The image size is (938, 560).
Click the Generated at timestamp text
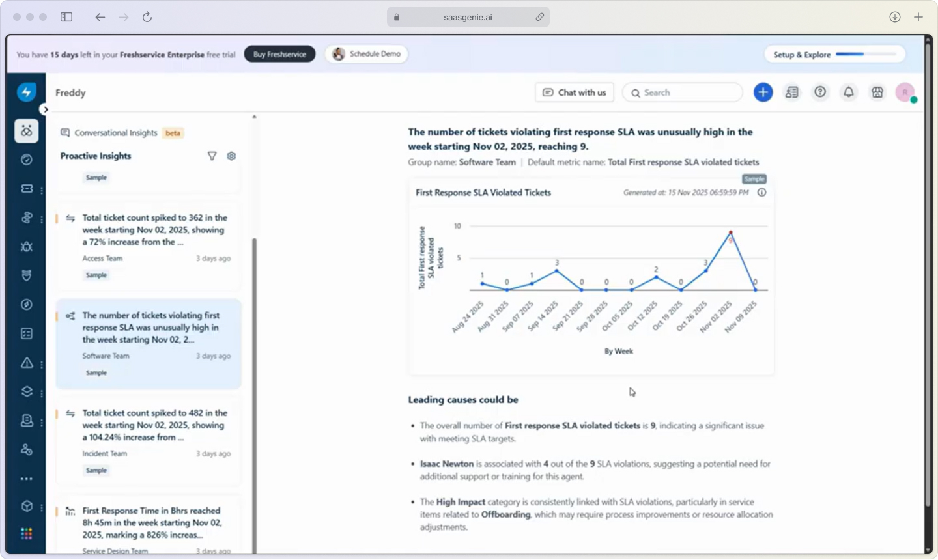point(686,193)
